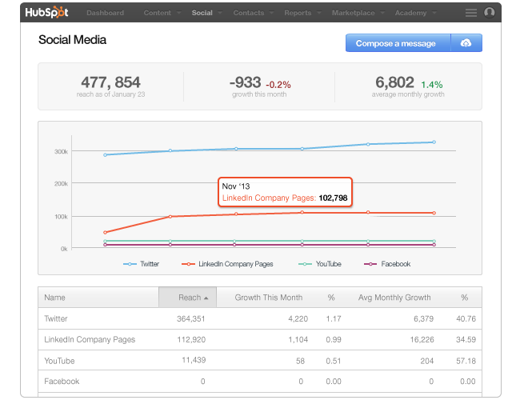Go to the Dashboard nav item
520x420 pixels.
pyautogui.click(x=105, y=13)
